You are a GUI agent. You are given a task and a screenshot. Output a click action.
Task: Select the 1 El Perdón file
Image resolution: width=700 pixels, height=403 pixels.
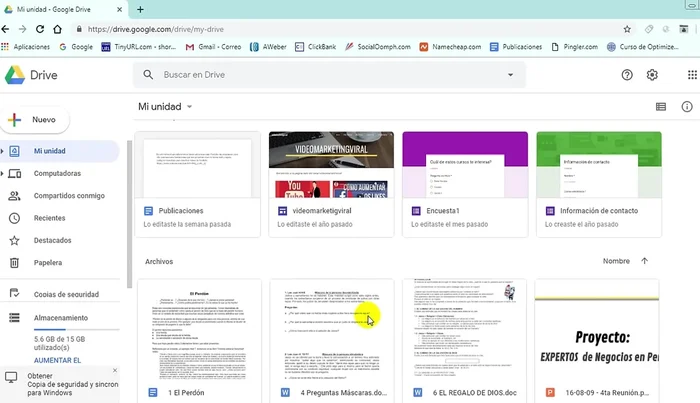click(186, 393)
